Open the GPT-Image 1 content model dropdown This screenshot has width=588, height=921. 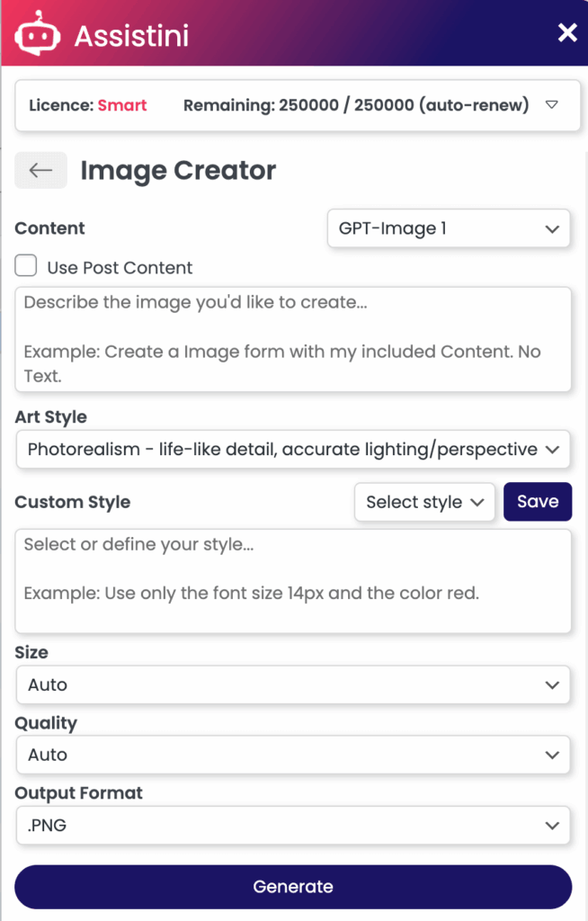click(449, 228)
